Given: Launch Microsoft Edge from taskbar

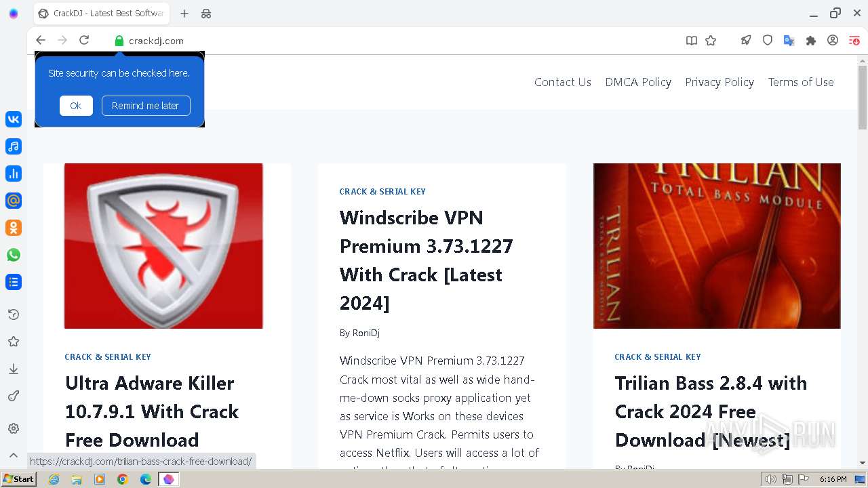Looking at the screenshot, I should [146, 479].
